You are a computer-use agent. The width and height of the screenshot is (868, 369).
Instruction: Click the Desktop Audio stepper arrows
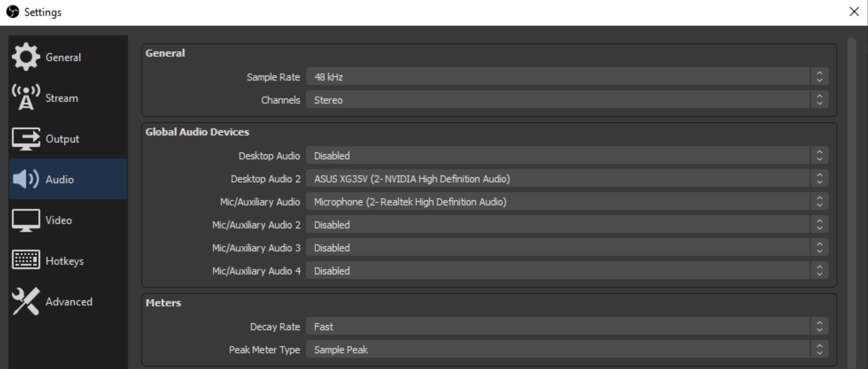click(820, 155)
